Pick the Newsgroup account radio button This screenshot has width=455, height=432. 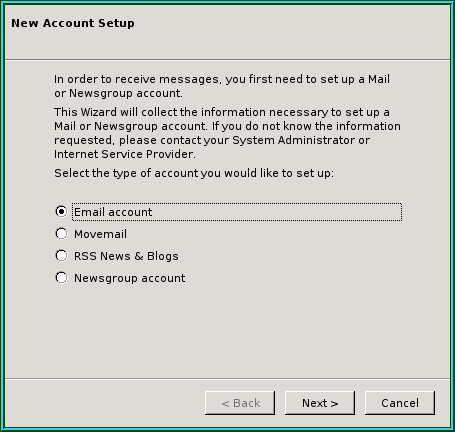61,278
